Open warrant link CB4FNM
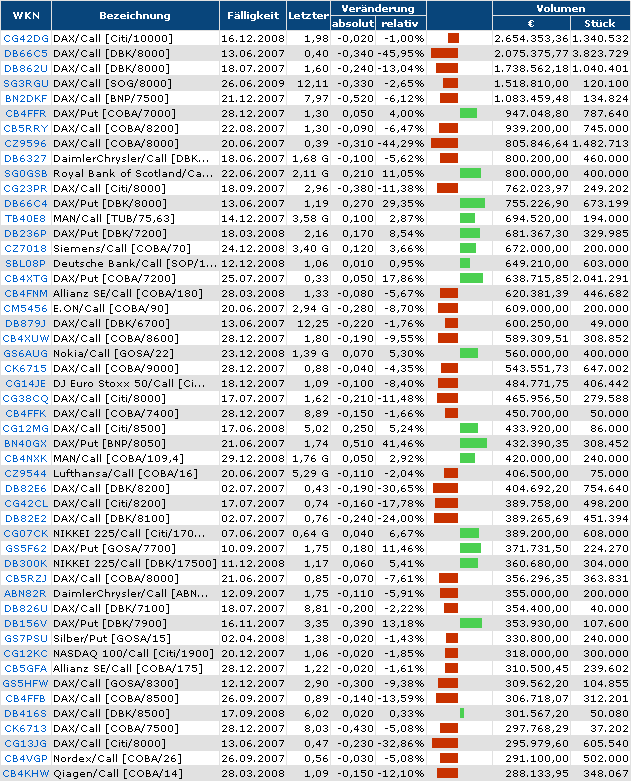The width and height of the screenshot is (631, 782). pyautogui.click(x=26, y=294)
